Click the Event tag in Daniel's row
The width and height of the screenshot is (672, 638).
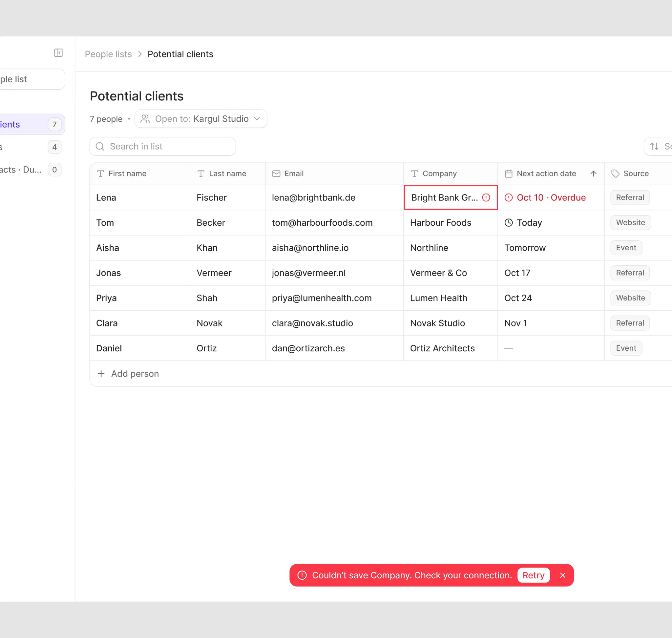[x=626, y=348]
